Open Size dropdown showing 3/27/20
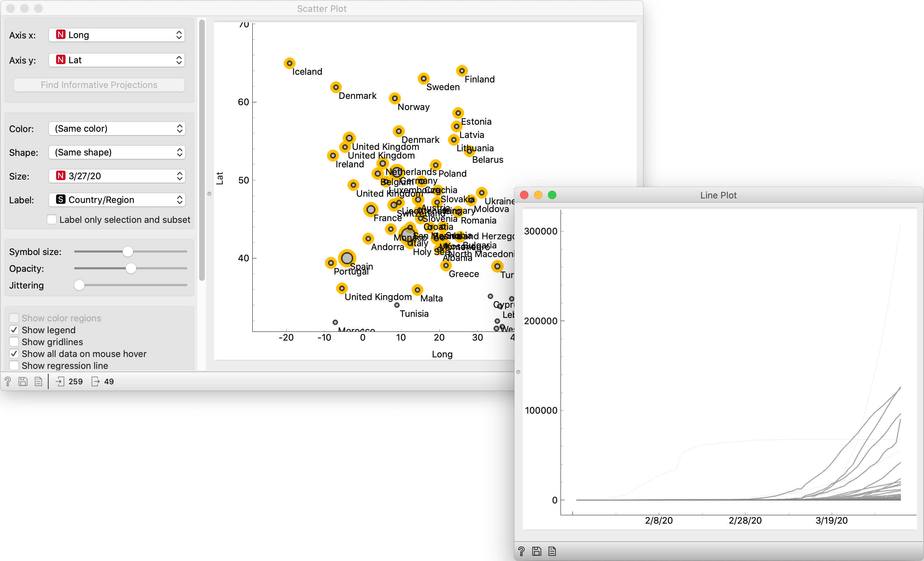924x561 pixels. 117,176
